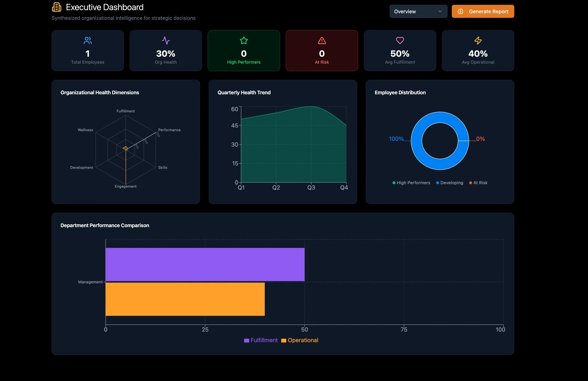Click the Total Employees people icon

pos(87,41)
